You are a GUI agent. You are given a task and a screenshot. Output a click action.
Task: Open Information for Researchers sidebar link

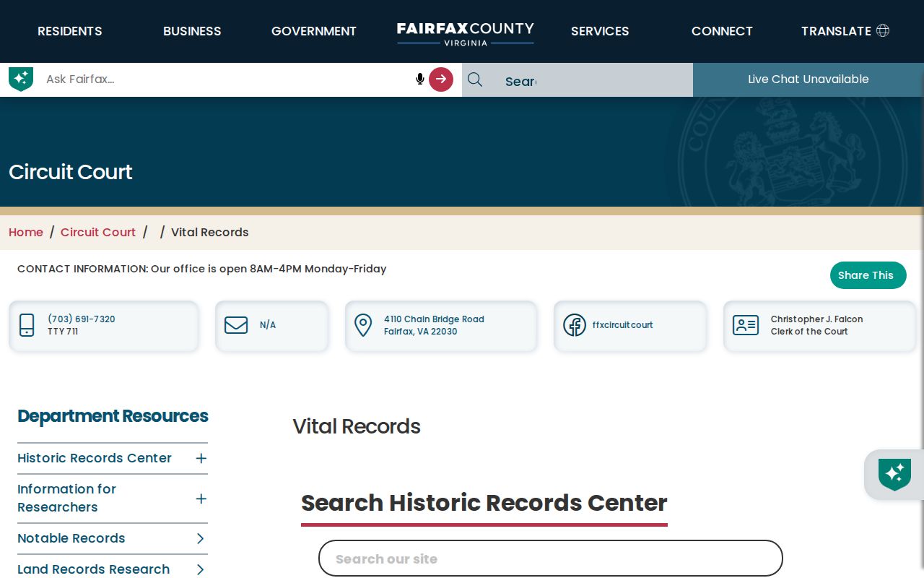tap(66, 498)
